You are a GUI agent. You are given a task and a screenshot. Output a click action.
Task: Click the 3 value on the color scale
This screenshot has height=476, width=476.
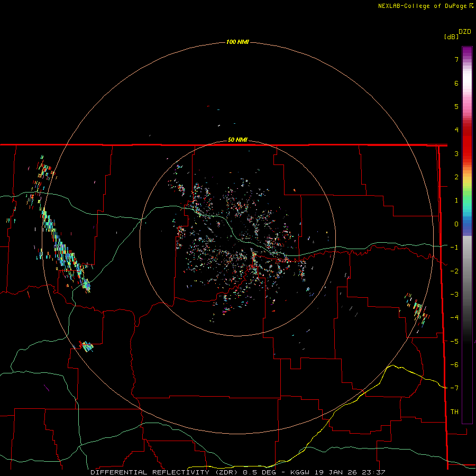coord(456,153)
